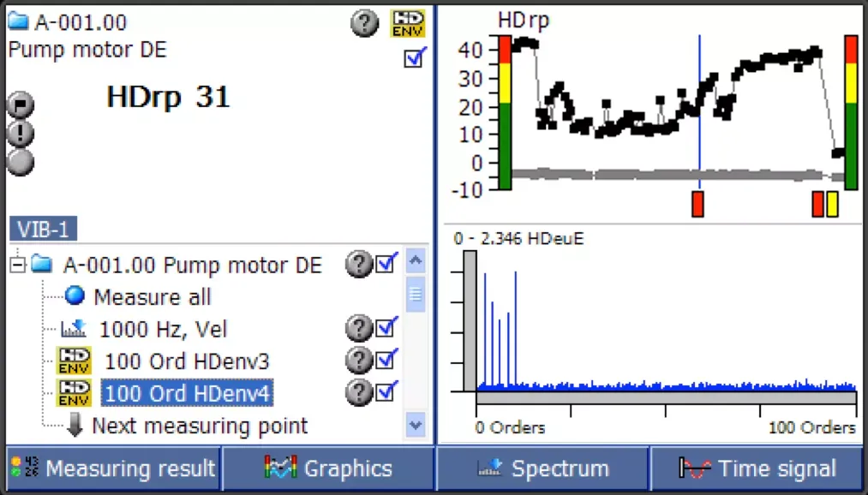Click the help icon for 1000 Hz, Vel
Screen dimensions: 868x495
[359, 328]
